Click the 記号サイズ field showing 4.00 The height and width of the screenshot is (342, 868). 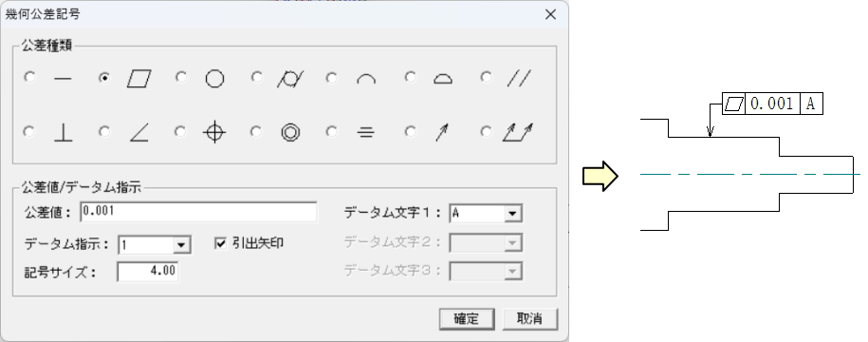pos(148,272)
